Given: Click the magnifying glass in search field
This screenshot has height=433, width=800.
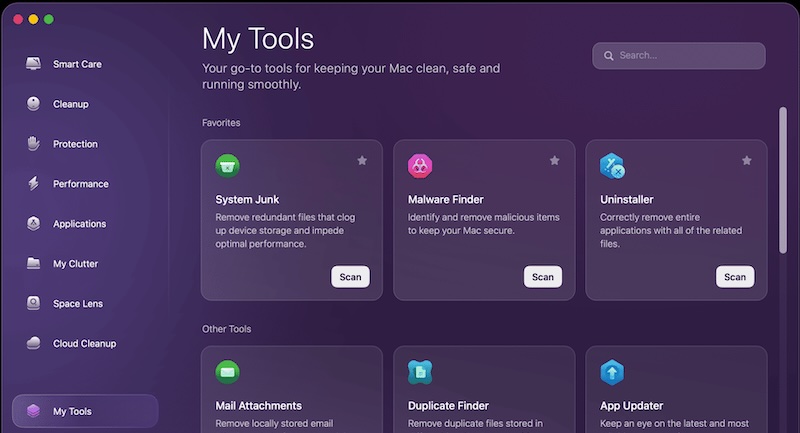Looking at the screenshot, I should tap(609, 56).
